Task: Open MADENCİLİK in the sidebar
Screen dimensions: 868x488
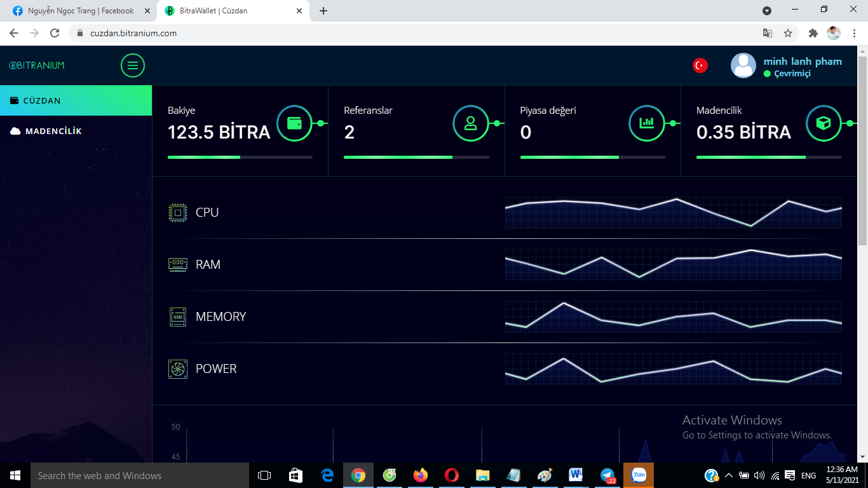Action: [x=76, y=131]
